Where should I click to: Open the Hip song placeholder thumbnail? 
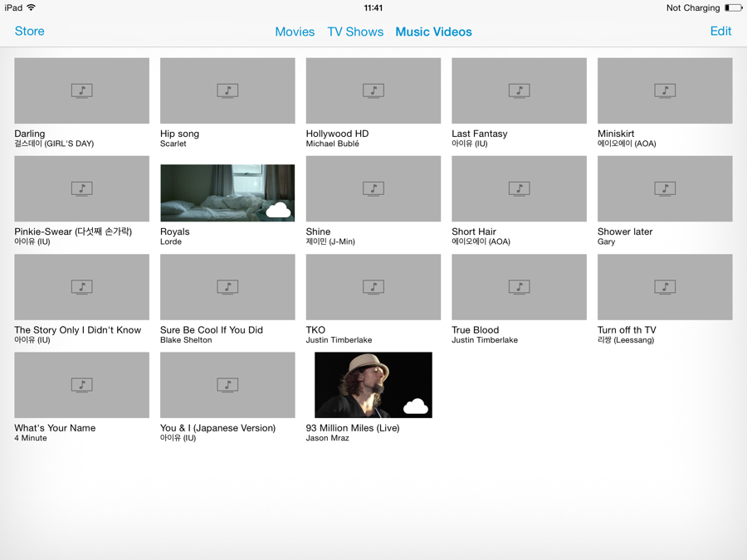point(227,90)
